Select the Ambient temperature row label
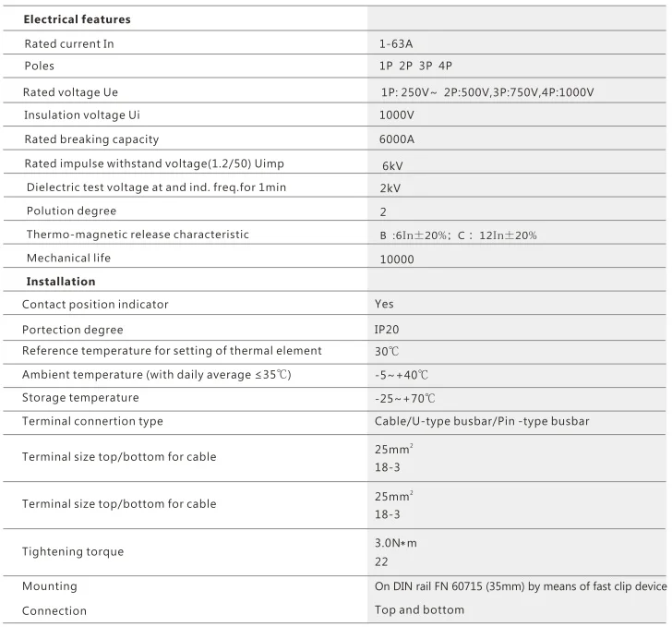The width and height of the screenshot is (672, 627). [x=156, y=374]
